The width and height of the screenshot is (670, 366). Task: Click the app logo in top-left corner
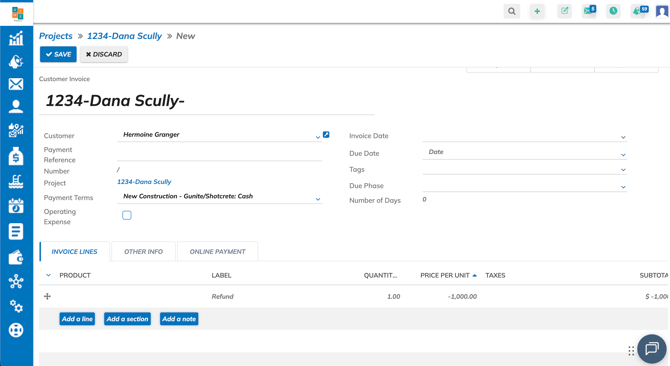(17, 14)
